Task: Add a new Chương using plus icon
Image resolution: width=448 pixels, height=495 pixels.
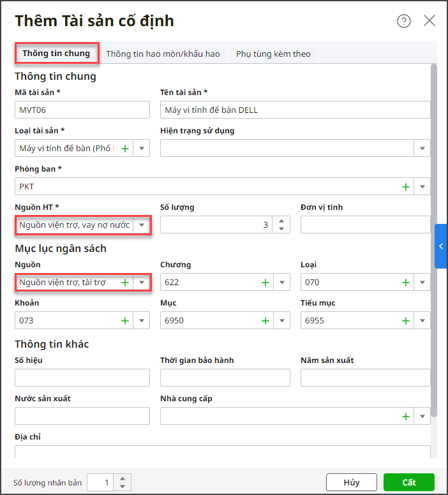Action: [265, 282]
